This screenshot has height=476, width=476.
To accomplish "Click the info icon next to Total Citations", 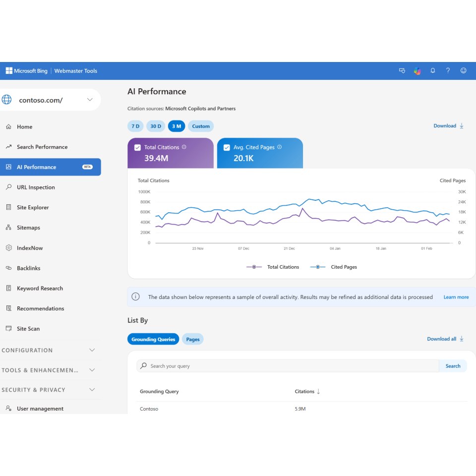I will coord(184,147).
